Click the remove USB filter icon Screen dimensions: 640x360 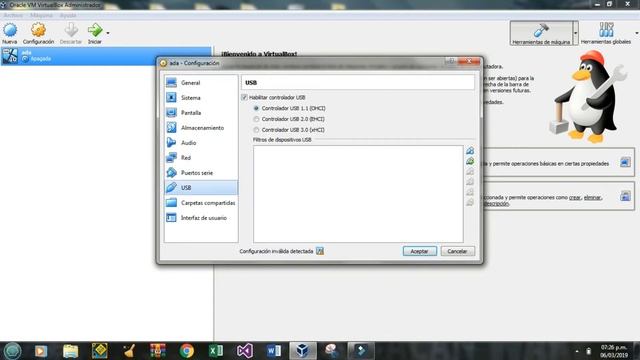tap(470, 181)
